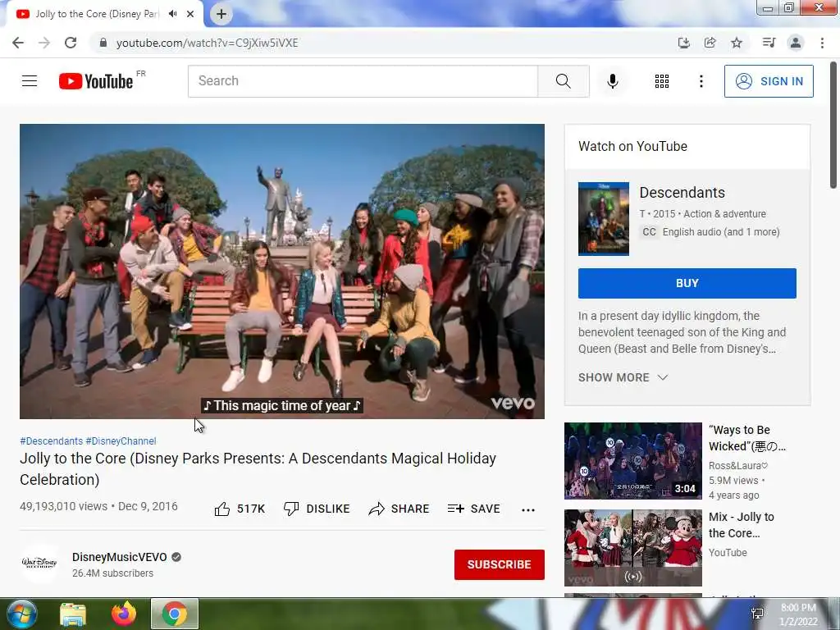The image size is (840, 630).
Task: Open the Ways to Be Wicked thumbnail
Action: point(632,461)
